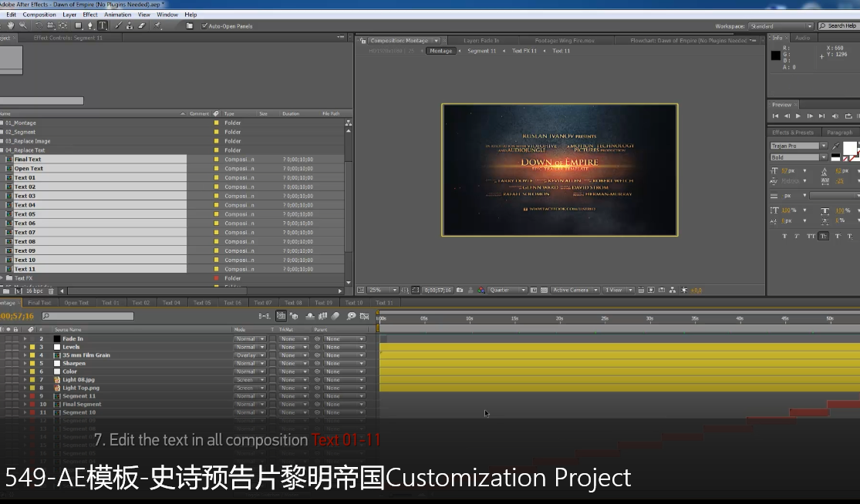Select the Clone Stamp tool

click(130, 25)
